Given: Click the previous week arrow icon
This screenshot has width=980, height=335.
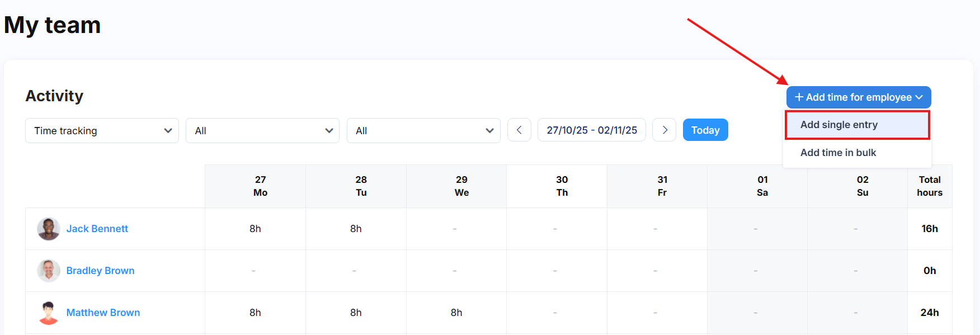Looking at the screenshot, I should point(519,130).
